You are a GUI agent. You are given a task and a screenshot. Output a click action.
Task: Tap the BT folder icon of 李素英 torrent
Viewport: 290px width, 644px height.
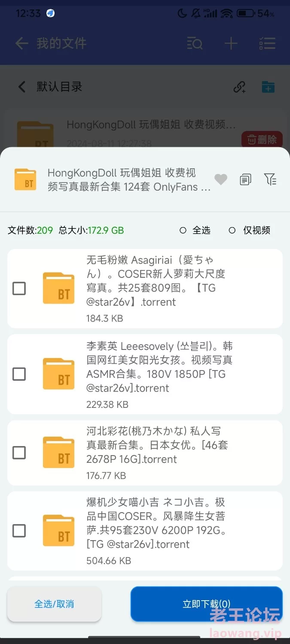[58, 374]
